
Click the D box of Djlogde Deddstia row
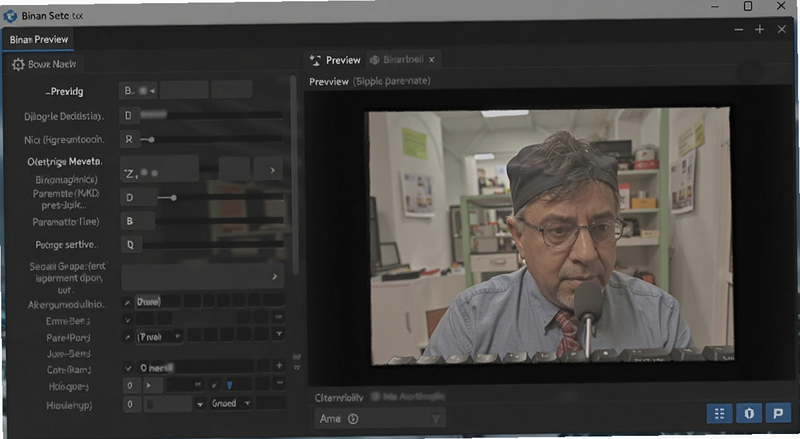[129, 115]
